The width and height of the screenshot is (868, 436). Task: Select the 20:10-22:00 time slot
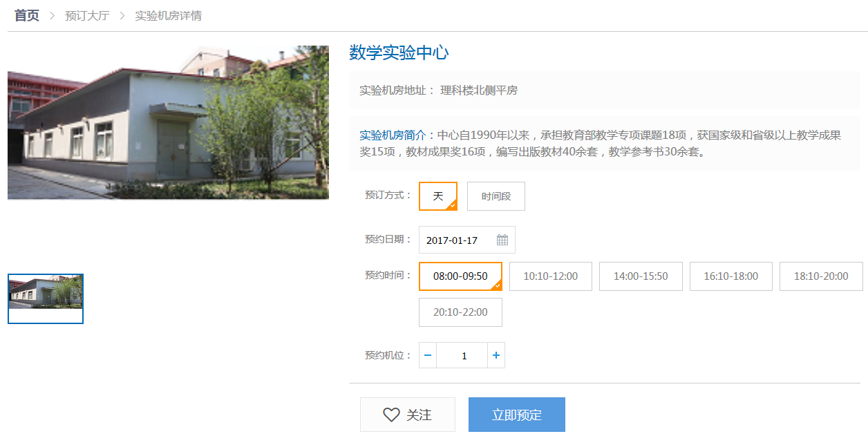[x=460, y=312]
